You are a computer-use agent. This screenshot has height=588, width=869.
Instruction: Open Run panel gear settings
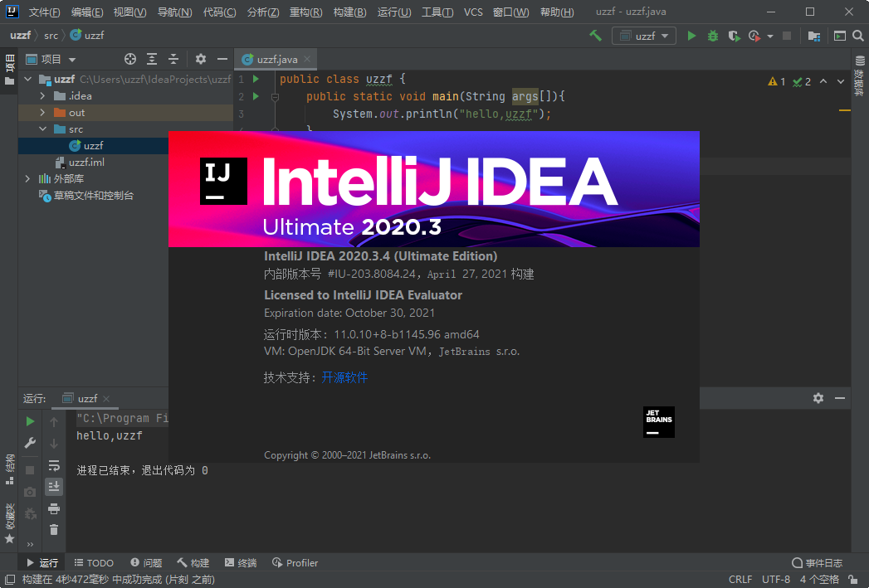(818, 398)
